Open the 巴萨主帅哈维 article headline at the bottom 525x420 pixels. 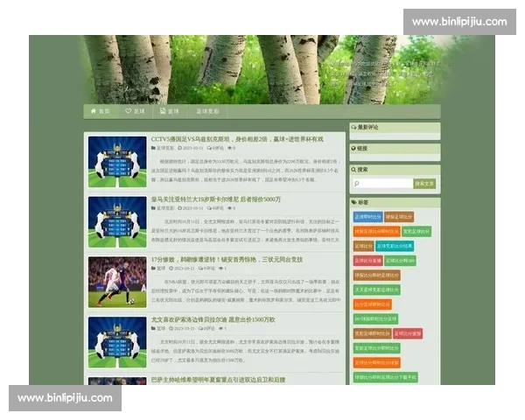click(218, 380)
